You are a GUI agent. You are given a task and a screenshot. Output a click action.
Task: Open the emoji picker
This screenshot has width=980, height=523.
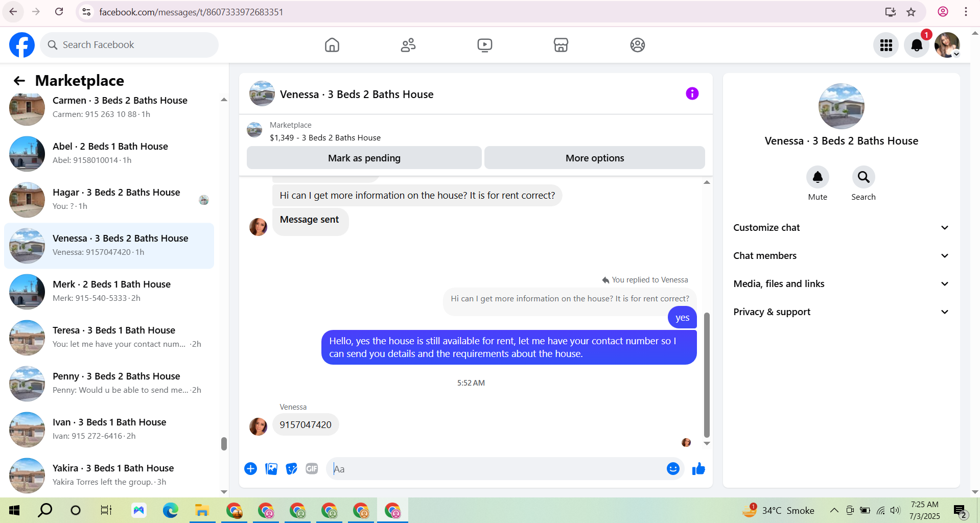(673, 468)
